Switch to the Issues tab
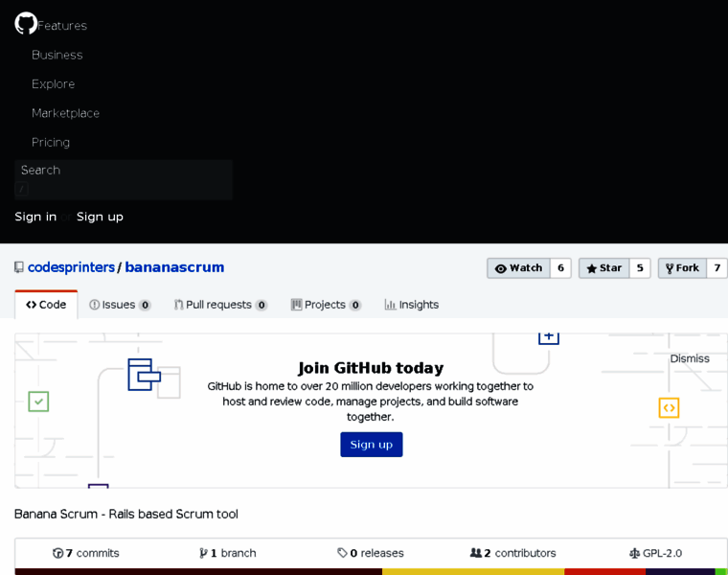The height and width of the screenshot is (575, 728). pyautogui.click(x=120, y=305)
